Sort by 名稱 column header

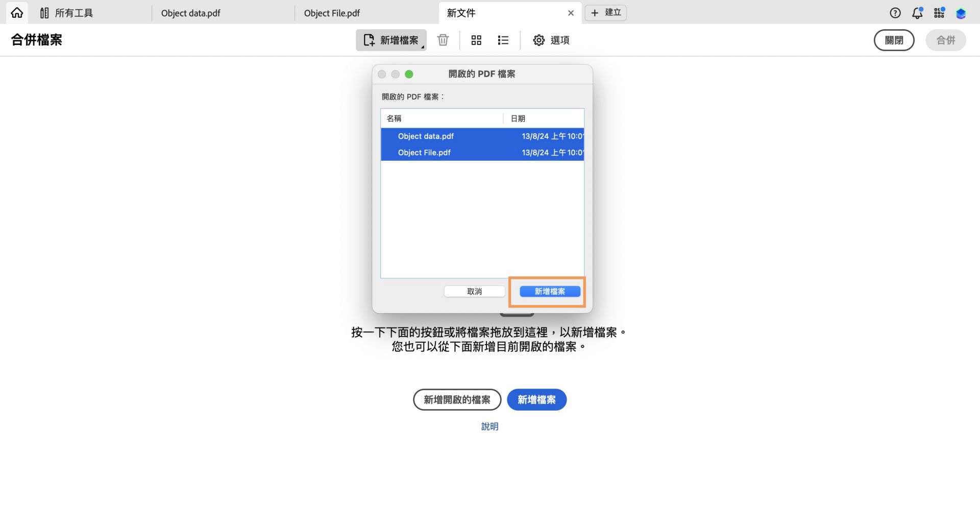(x=394, y=118)
